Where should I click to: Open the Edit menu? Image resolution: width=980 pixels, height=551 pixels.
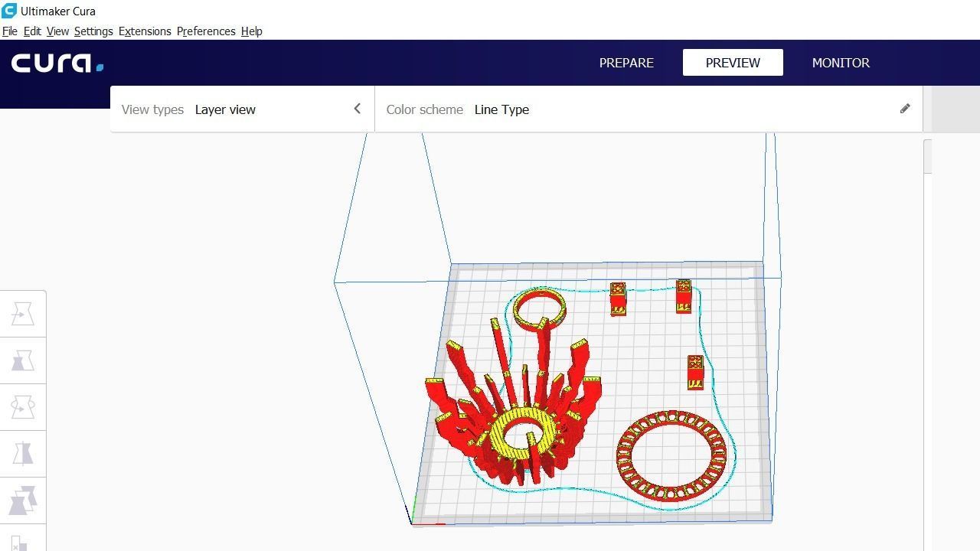(32, 31)
